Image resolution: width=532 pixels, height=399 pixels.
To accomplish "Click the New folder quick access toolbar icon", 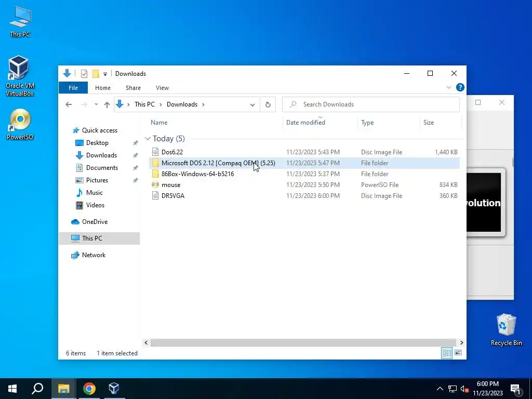I will [96, 74].
